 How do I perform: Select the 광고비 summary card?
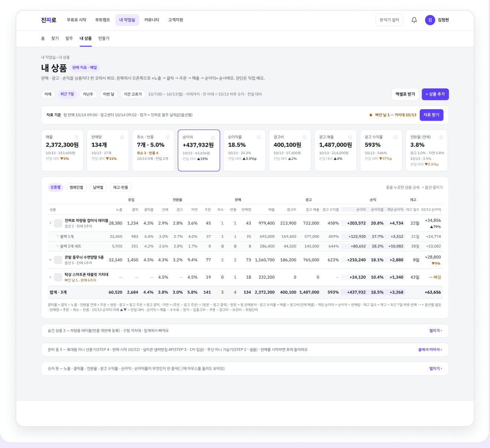click(x=290, y=150)
